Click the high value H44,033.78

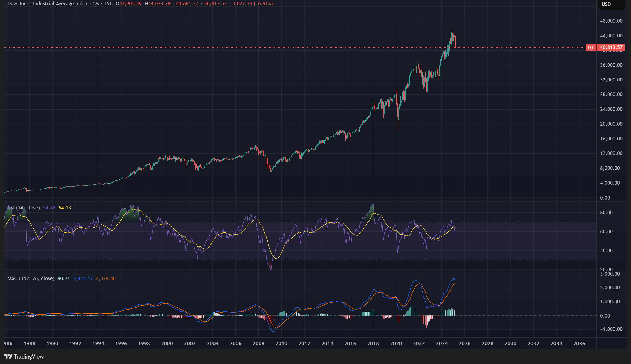point(157,4)
